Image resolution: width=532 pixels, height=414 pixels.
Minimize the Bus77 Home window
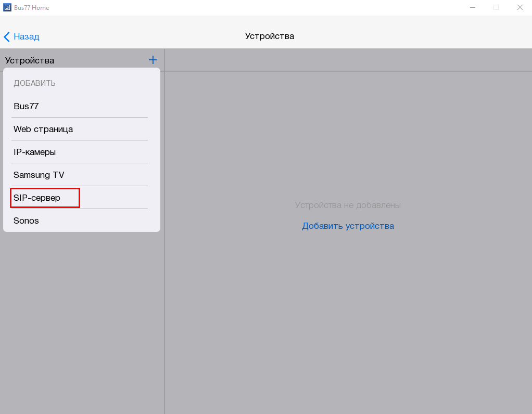(473, 7)
